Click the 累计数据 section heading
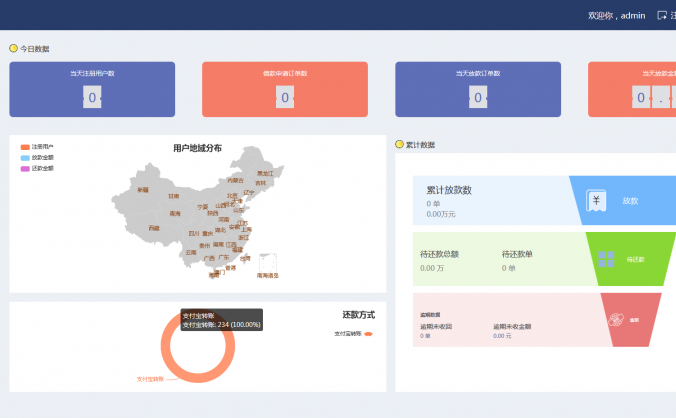Viewport: 676px width, 418px height. click(x=420, y=145)
